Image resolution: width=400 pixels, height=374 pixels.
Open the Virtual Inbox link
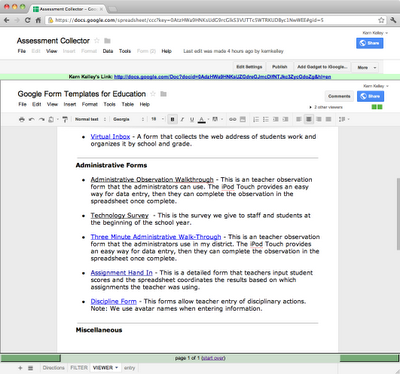pyautogui.click(x=110, y=137)
